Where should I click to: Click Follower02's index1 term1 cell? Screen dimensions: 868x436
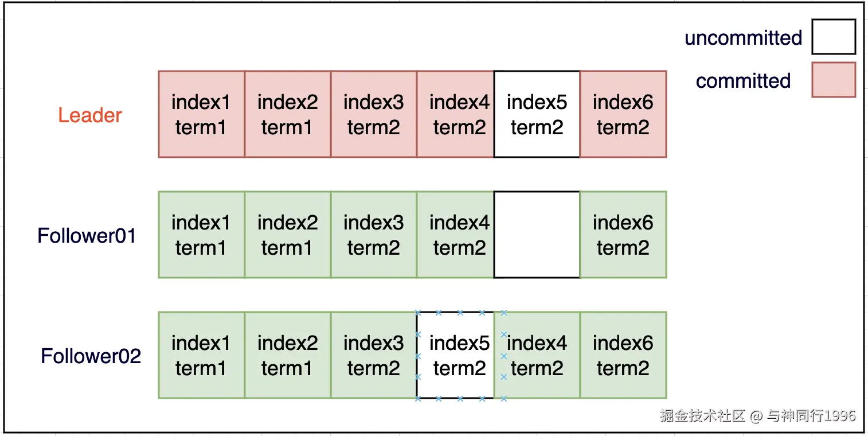(201, 355)
